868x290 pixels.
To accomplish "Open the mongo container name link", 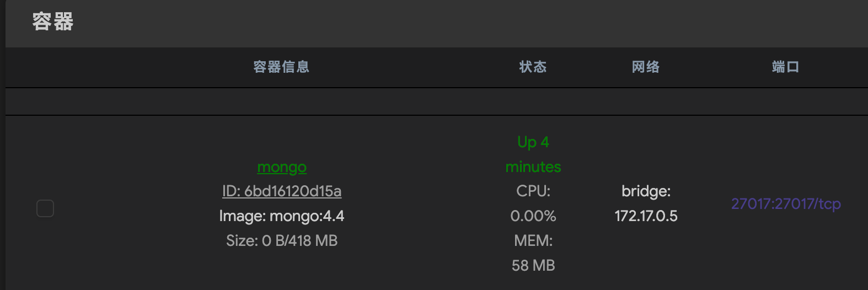I will pyautogui.click(x=282, y=167).
